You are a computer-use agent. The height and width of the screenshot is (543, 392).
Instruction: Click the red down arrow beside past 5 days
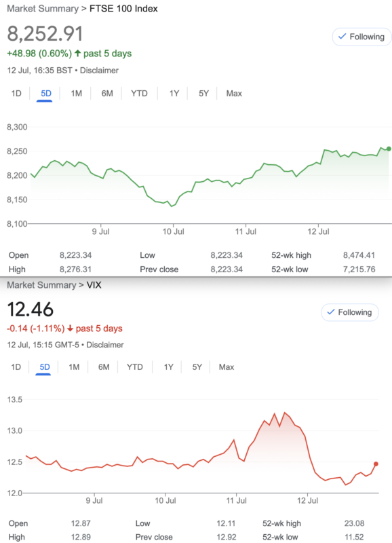[70, 329]
